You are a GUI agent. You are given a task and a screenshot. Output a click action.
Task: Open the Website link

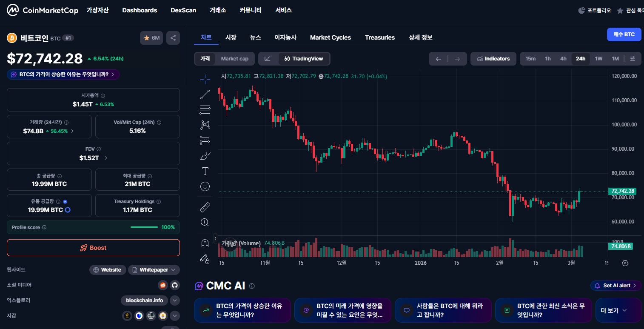pos(107,270)
